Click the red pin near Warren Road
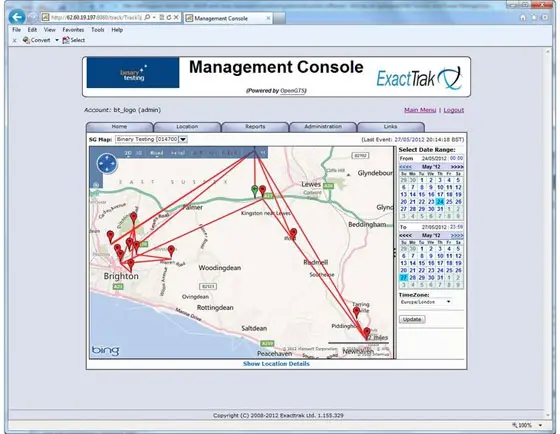Image resolution: width=560 pixels, height=434 pixels. pyautogui.click(x=171, y=251)
